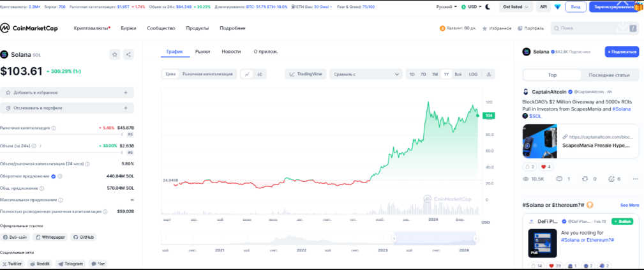Set chart range to 7D
Screen dimensions: 644x270
(x=423, y=75)
